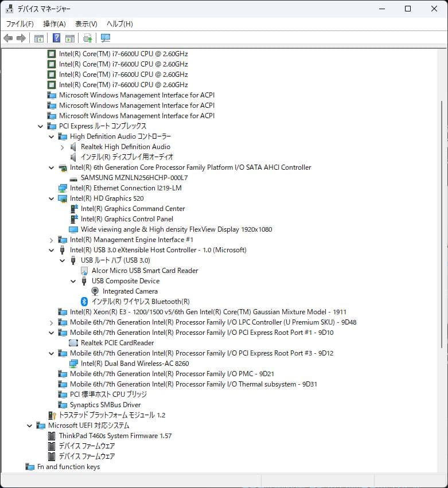Open the 操作(A) menu
Viewport: 448px width, 488px height.
54,24
